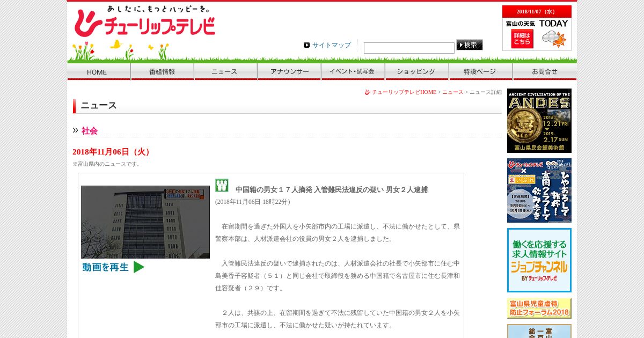Open the ニュース menu tab
Image resolution: width=644 pixels, height=338 pixels.
(x=225, y=72)
